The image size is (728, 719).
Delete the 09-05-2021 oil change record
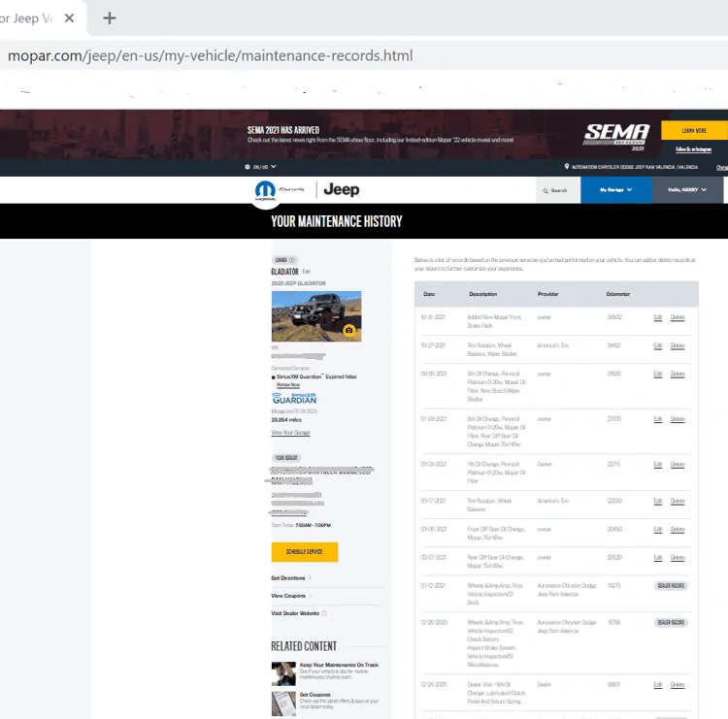point(678,375)
